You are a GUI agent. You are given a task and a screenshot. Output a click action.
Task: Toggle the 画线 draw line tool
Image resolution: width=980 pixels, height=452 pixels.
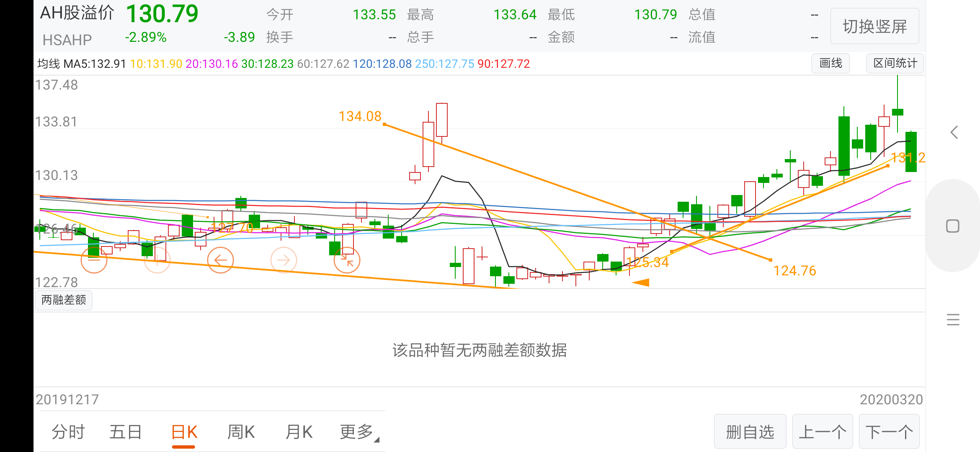coord(830,64)
